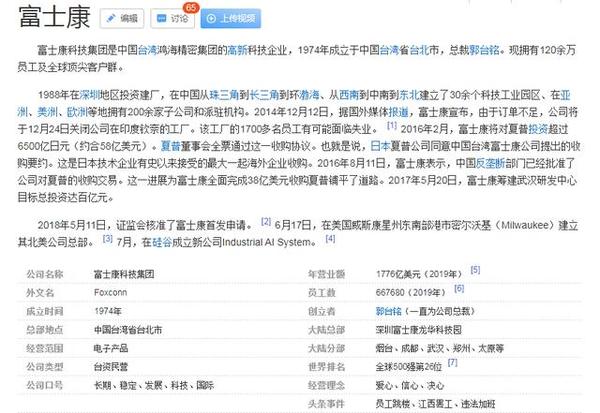Open the 台北 link in first paragraph
Image resolution: width=600 pixels, height=413 pixels.
pos(419,50)
